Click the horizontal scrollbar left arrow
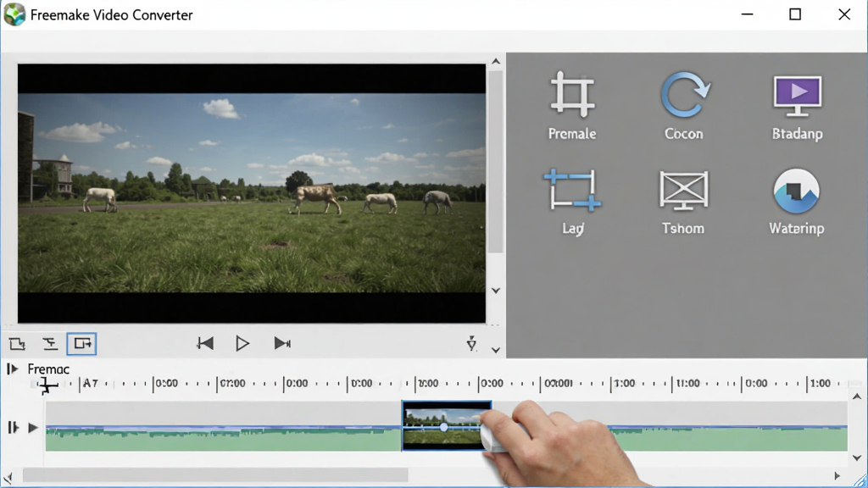Image resolution: width=868 pixels, height=488 pixels. [8, 477]
